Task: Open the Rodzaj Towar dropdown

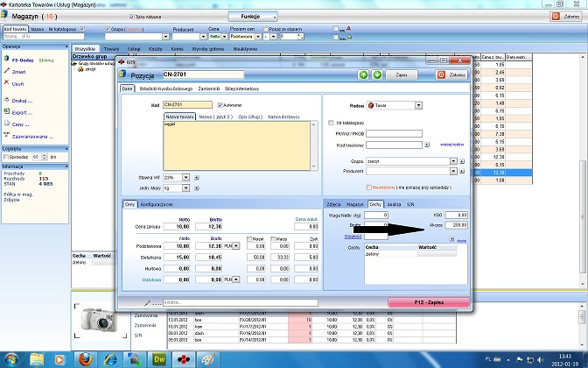Action: click(418, 105)
